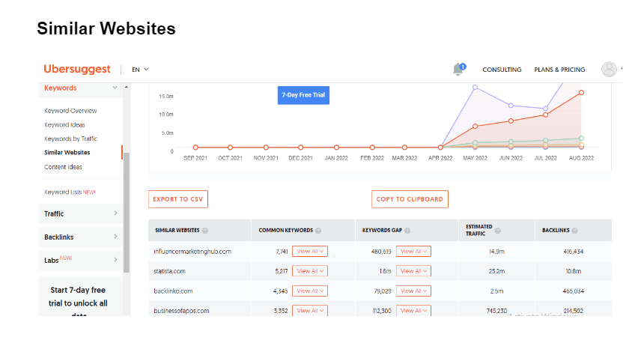Collapse the Keywords sidebar section
644x349 pixels.
click(115, 88)
